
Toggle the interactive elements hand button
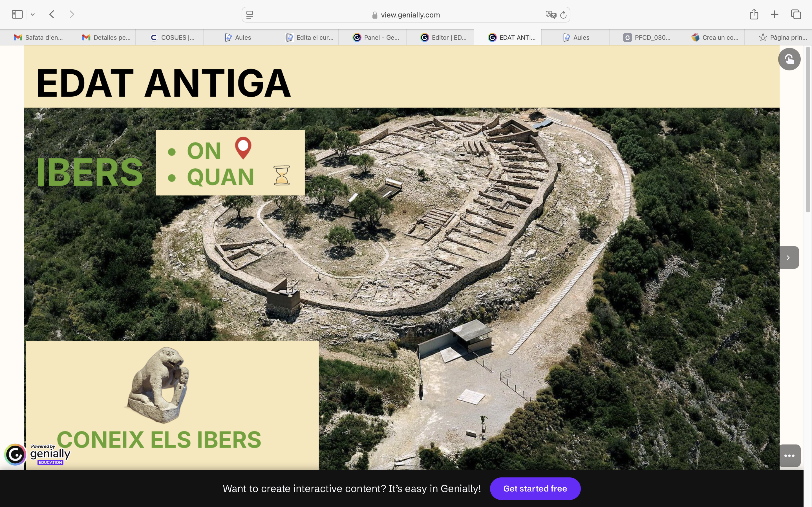pyautogui.click(x=789, y=59)
